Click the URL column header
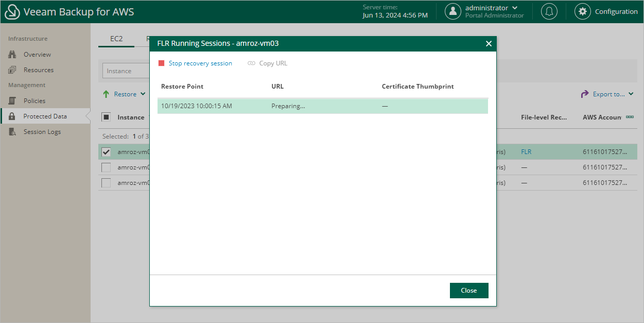The width and height of the screenshot is (644, 323). tap(277, 87)
